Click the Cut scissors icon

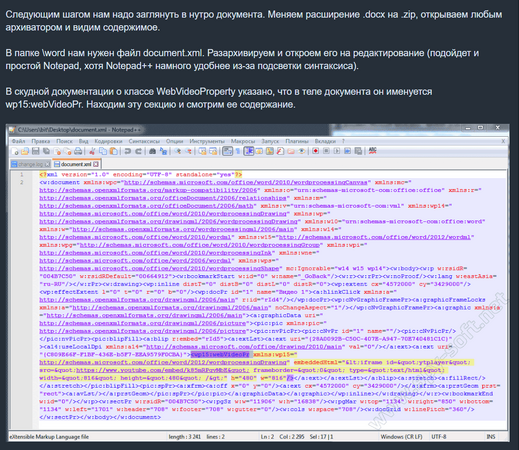click(92, 151)
